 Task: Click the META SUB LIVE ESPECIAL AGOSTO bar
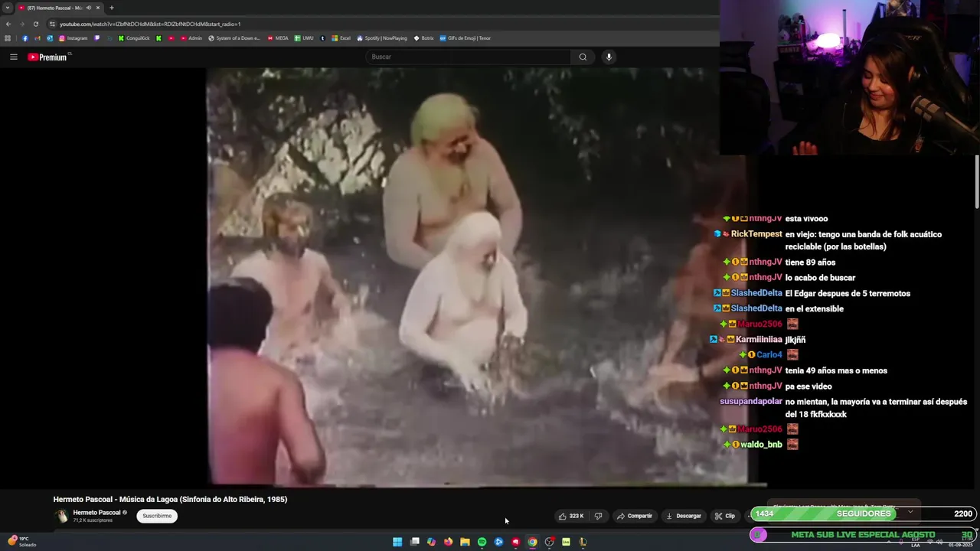pyautogui.click(x=864, y=534)
